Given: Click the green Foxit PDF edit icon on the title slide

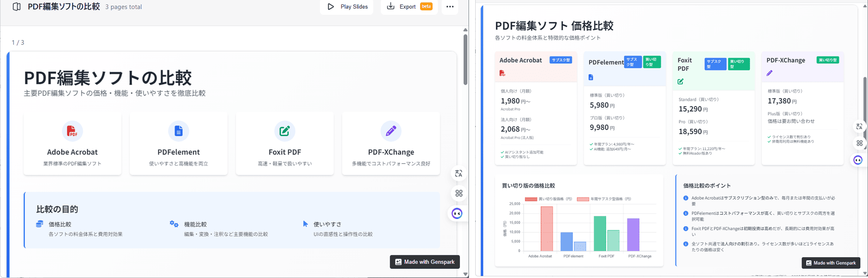Looking at the screenshot, I should point(285,131).
